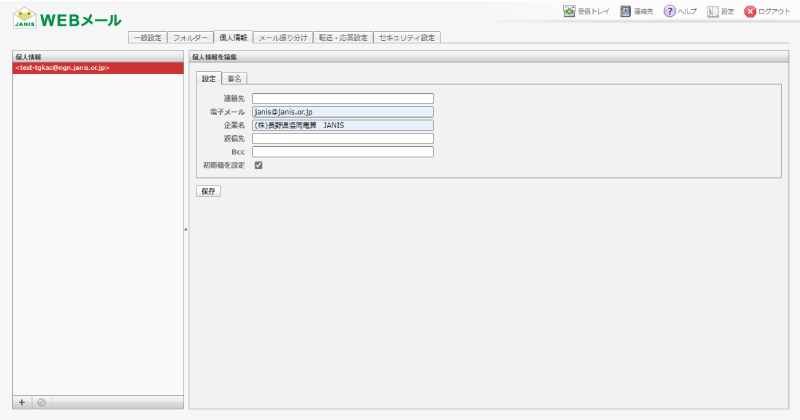This screenshot has height=420, width=800.
Task: Switch to the 一般設定 tab
Action: [x=147, y=38]
